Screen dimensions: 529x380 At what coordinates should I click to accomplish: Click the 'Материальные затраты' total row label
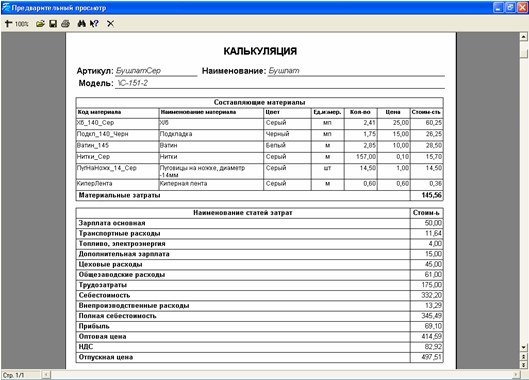[119, 195]
